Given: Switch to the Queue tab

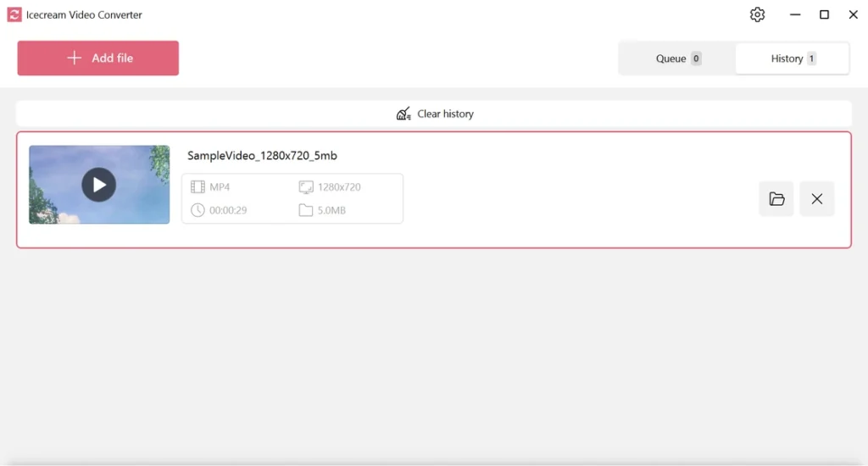Looking at the screenshot, I should coord(677,58).
